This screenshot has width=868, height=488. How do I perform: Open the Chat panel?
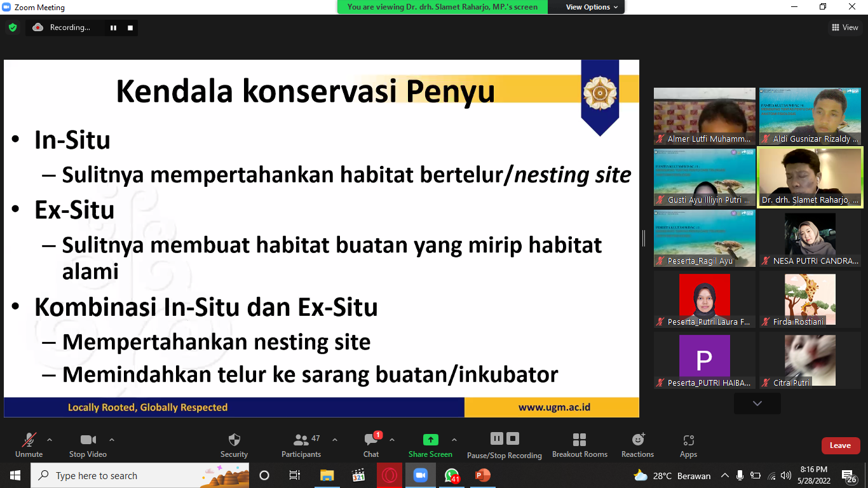371,445
